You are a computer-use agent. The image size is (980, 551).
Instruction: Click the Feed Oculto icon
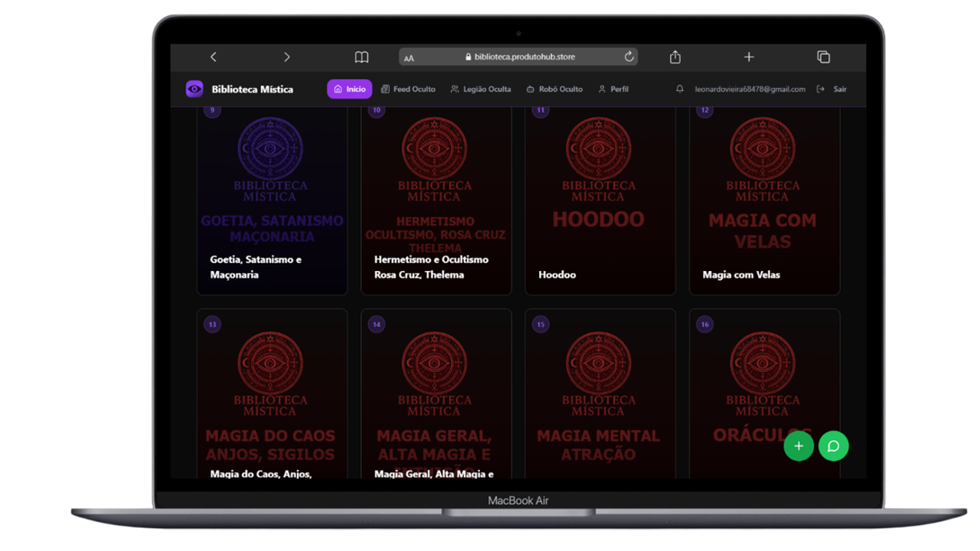pos(387,89)
